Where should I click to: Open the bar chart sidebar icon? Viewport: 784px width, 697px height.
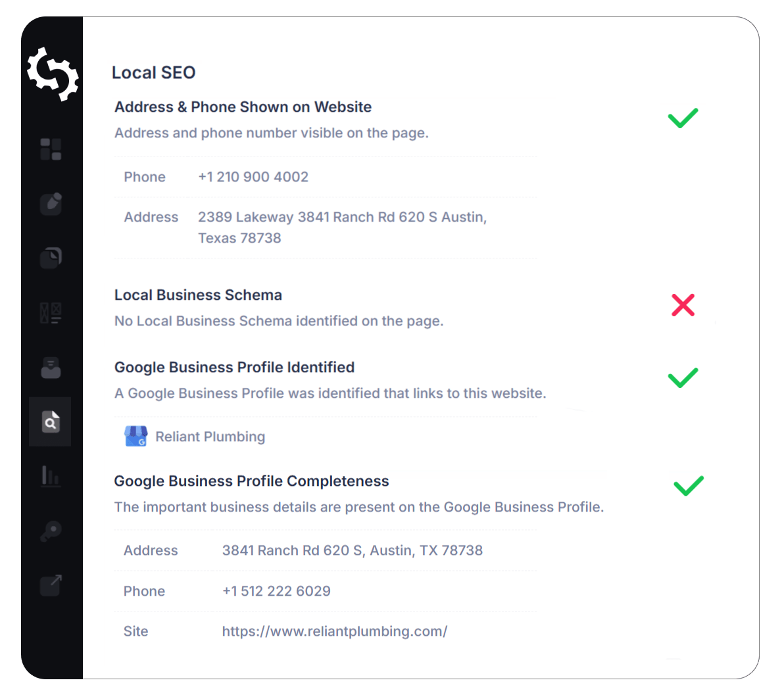coord(51,475)
